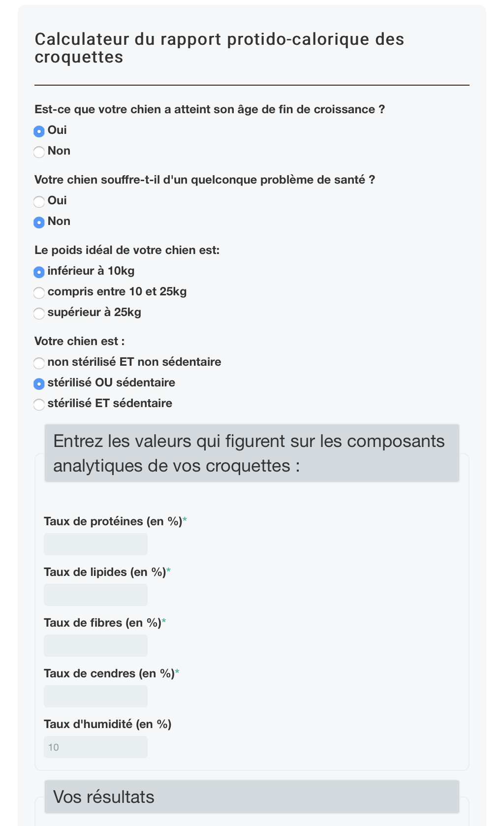Image resolution: width=504 pixels, height=826 pixels.
Task: Click the 'Vos résultats' section header
Action: tap(252, 797)
